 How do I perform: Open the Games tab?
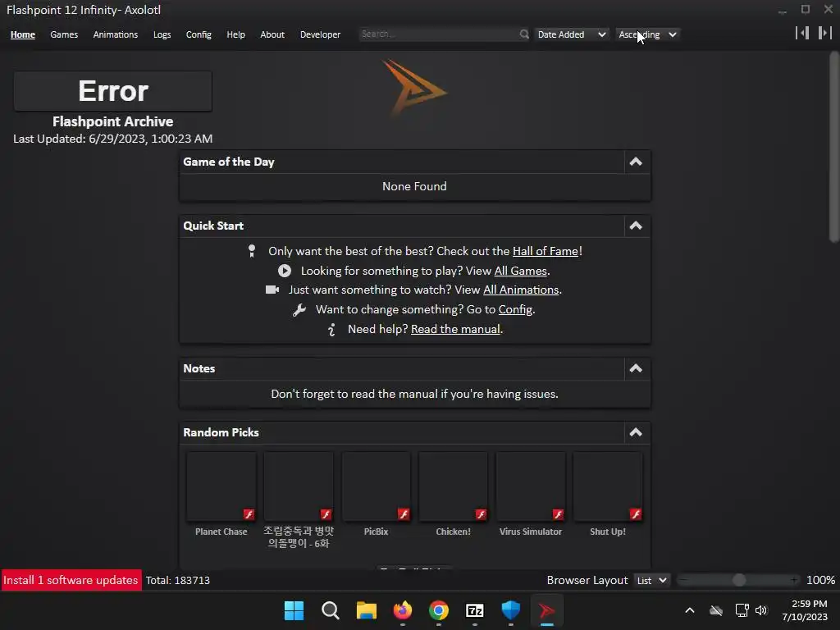point(64,34)
